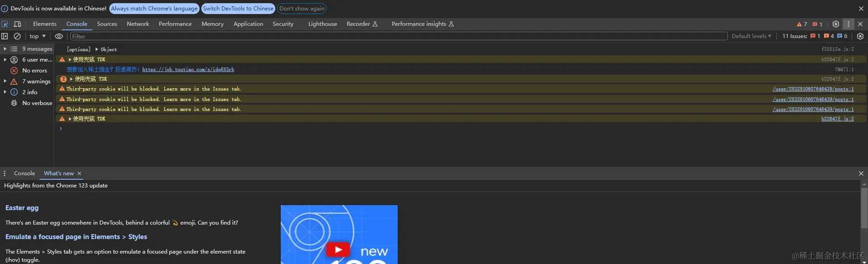
Task: Click the Don't show again button
Action: (302, 9)
